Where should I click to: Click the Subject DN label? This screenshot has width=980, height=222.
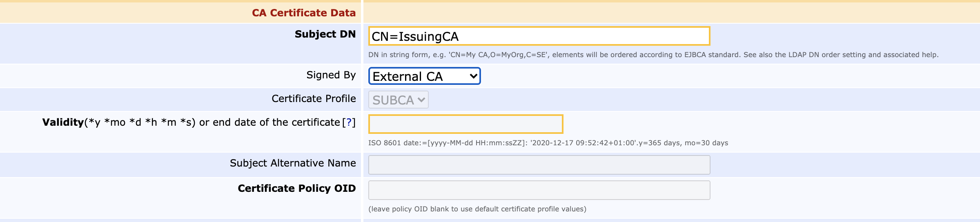325,34
